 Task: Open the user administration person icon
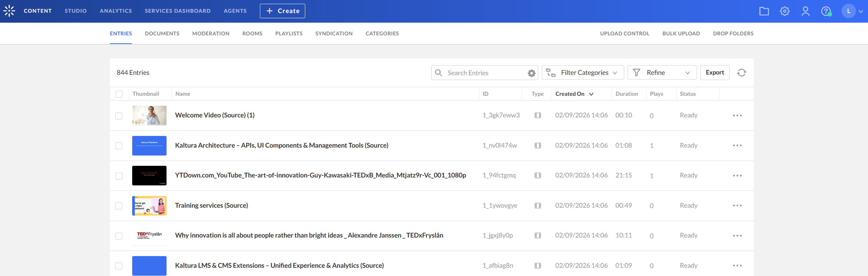tap(805, 11)
